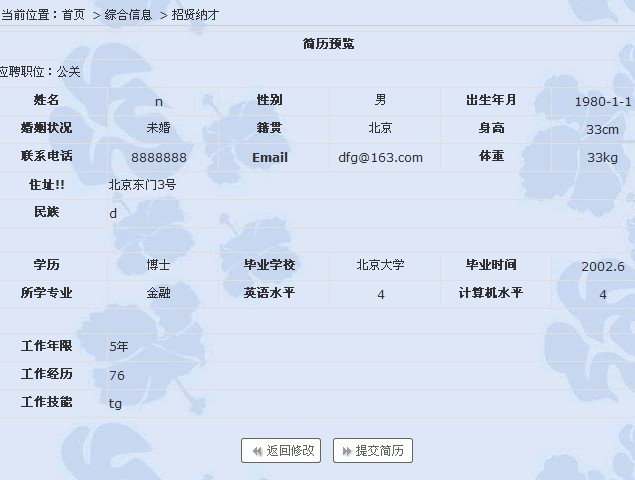Click the marital status value 未婚
Image resolution: width=635 pixels, height=480 pixels.
(x=158, y=128)
